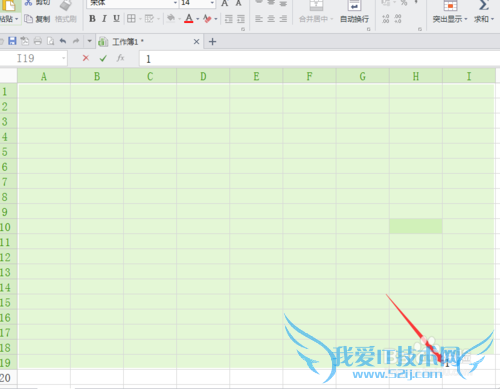Click the cell borders icon
Screen dimensions: 500x389
click(131, 19)
